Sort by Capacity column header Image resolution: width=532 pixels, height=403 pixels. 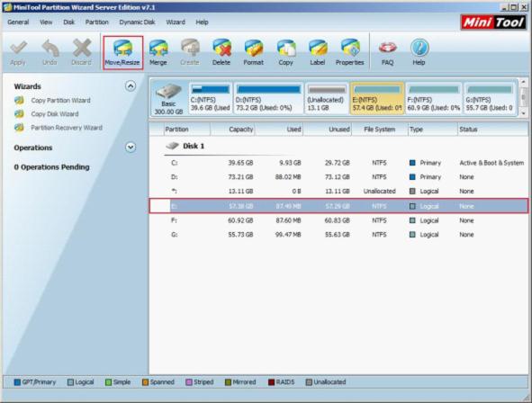232,130
